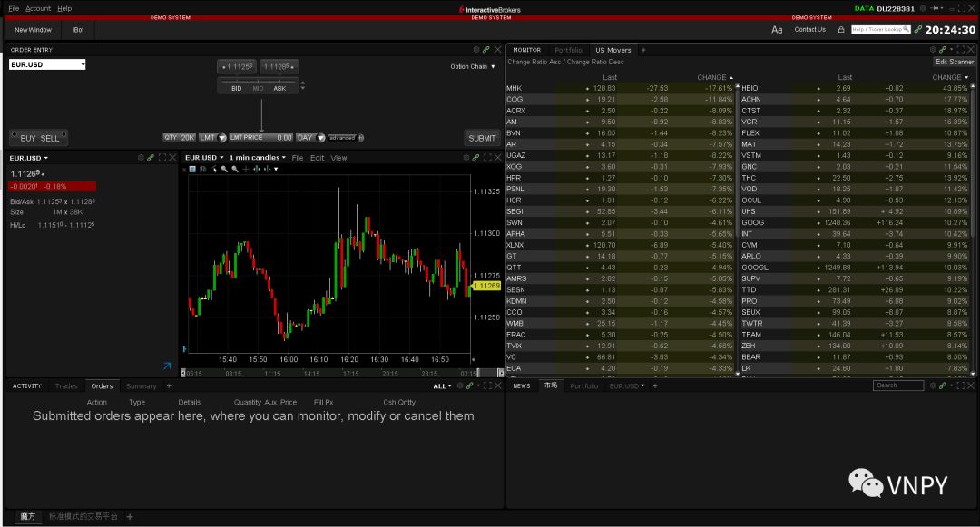Select ASK on the price slider
980x527 pixels.
[x=279, y=89]
